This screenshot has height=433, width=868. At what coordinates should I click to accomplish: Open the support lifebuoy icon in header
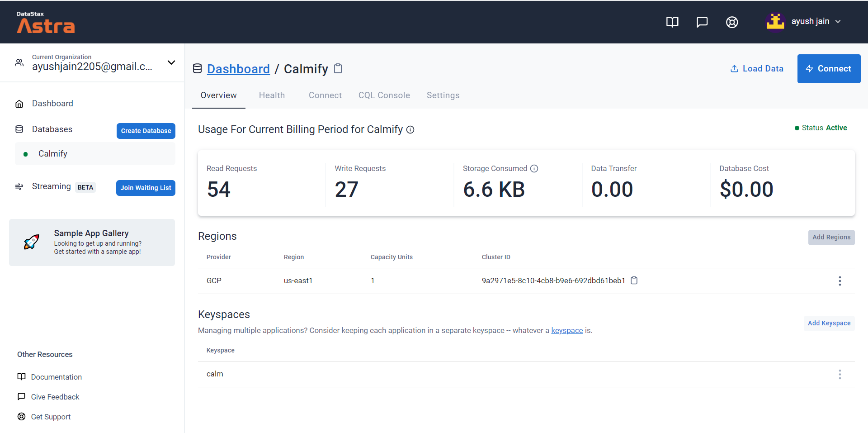tap(732, 22)
